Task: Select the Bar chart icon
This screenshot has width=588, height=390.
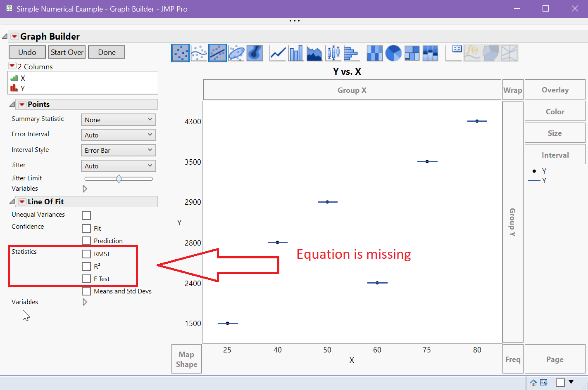Action: [296, 53]
